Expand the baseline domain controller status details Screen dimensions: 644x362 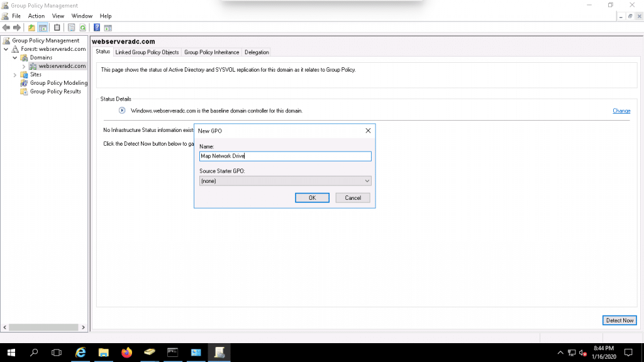122,111
